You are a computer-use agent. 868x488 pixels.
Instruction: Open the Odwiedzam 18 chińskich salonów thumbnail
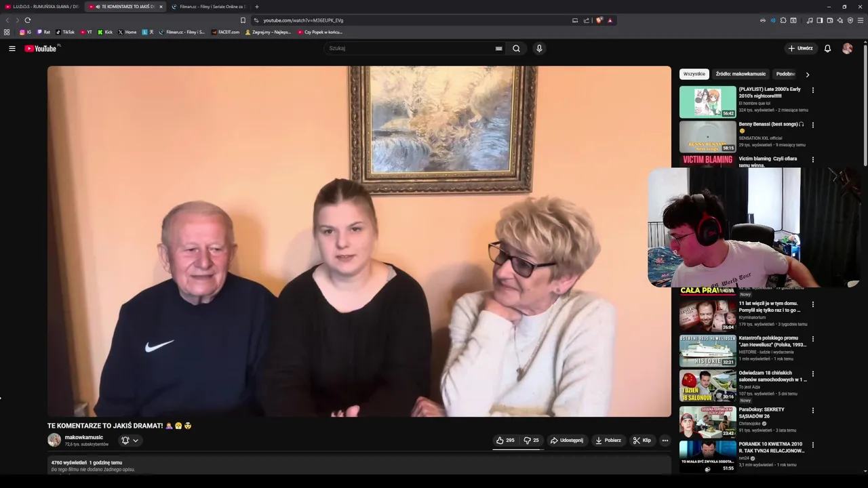click(x=707, y=386)
